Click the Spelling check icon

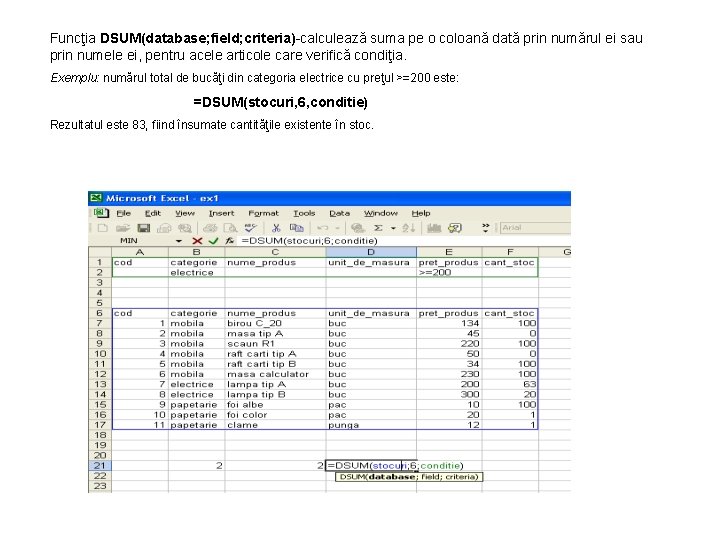point(251,228)
